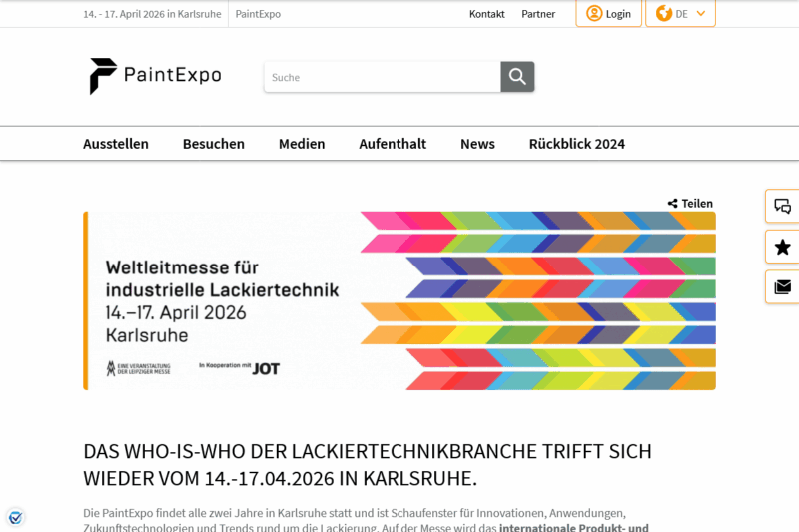Click the PaintExpo text link in top bar

pyautogui.click(x=258, y=14)
